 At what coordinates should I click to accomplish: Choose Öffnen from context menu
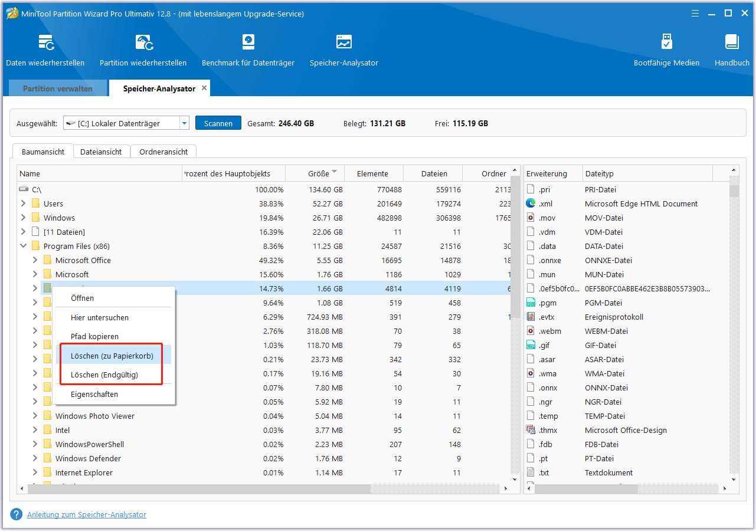(114, 298)
